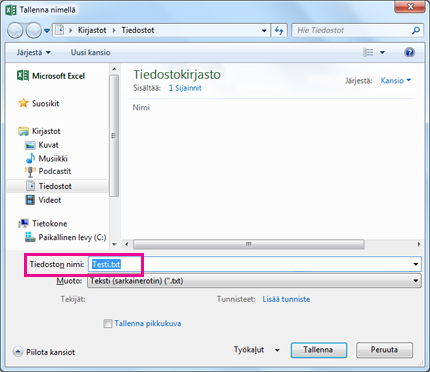Click the refresh button beside address bar
This screenshot has width=430, height=372.
point(279,31)
